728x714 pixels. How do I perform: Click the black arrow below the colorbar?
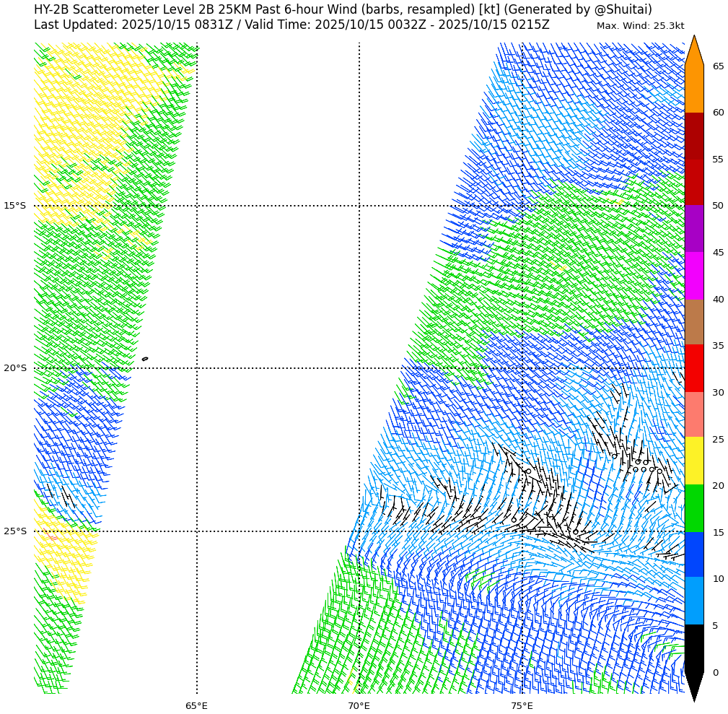pos(693,684)
